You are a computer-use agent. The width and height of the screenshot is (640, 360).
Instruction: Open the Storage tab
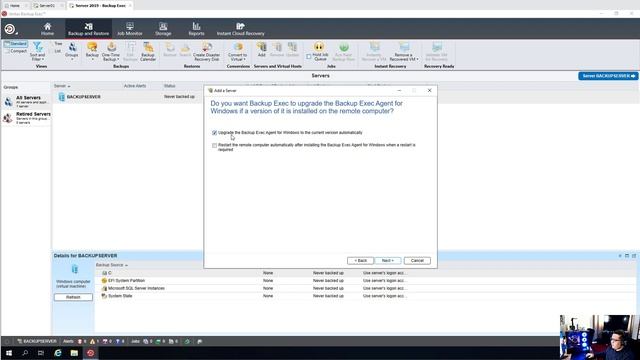[x=163, y=29]
